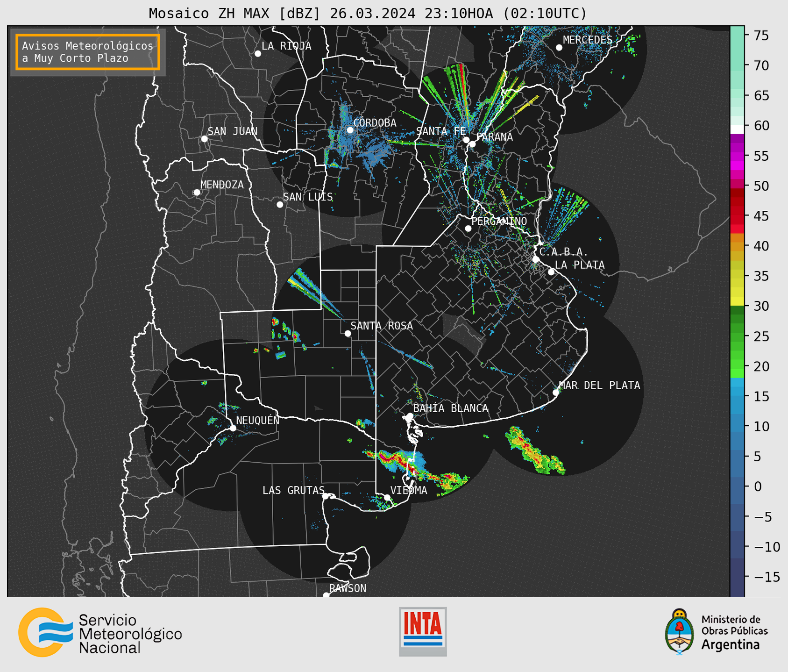
Task: Select the SAN JUAN city marker
Action: click(204, 139)
